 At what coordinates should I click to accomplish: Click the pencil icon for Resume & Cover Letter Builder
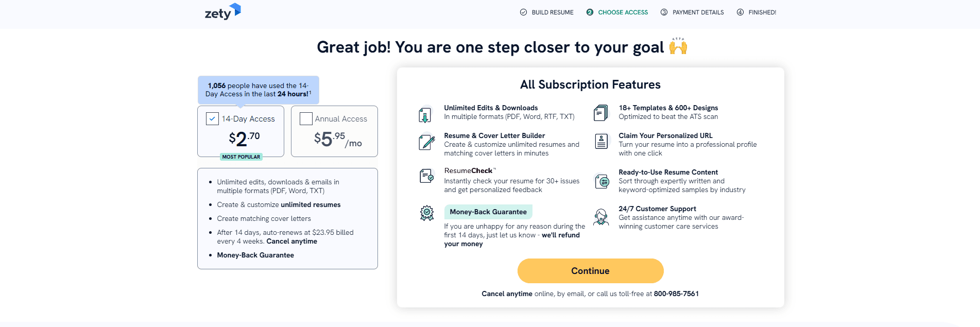[425, 143]
